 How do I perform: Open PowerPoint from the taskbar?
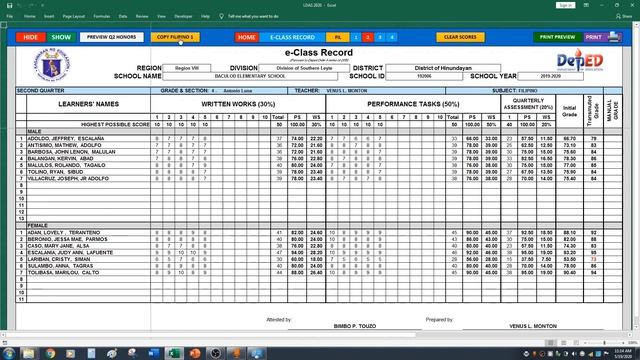pyautogui.click(x=195, y=353)
